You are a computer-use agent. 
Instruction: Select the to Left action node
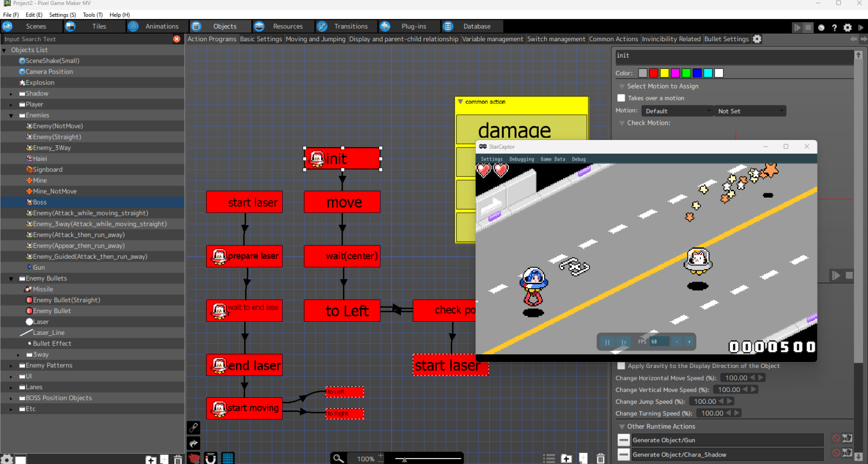tap(342, 310)
